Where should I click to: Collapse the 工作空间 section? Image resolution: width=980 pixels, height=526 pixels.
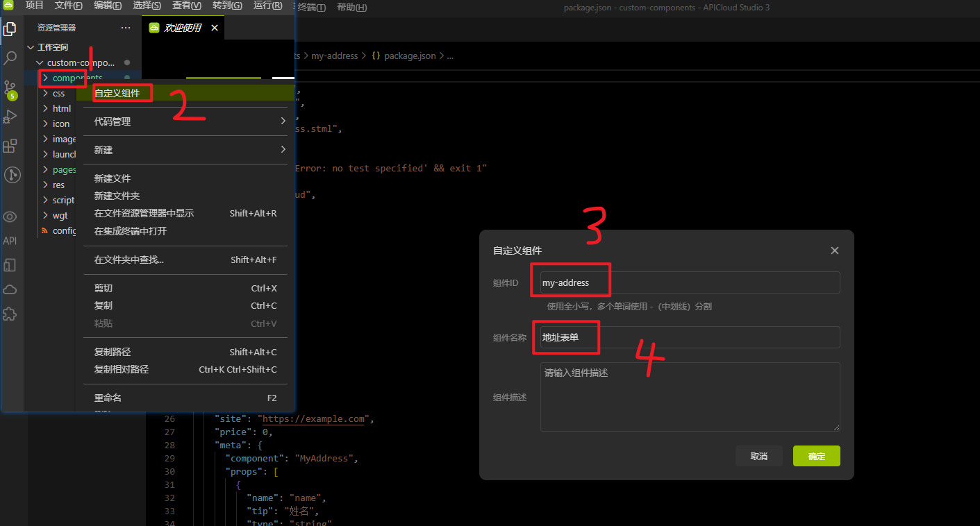[31, 47]
